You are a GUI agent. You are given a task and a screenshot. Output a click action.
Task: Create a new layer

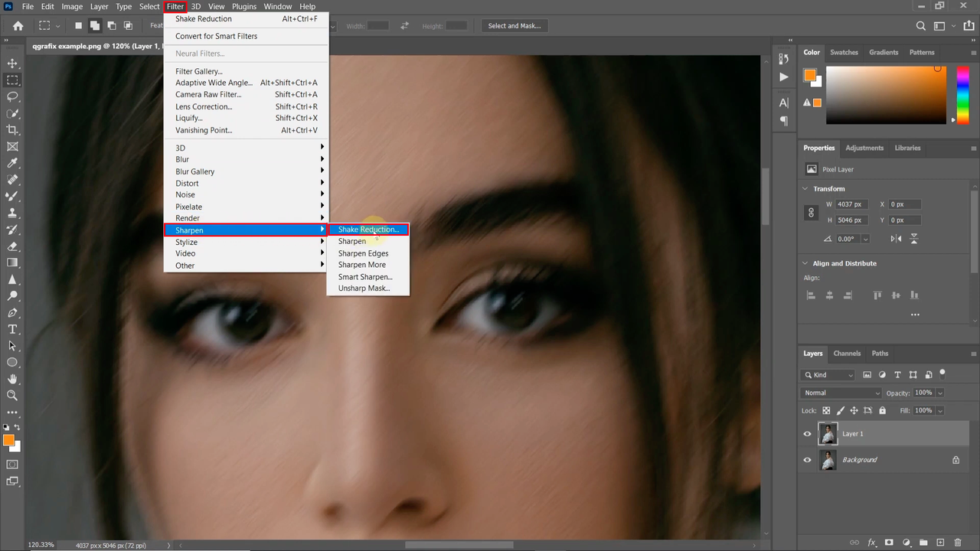click(941, 543)
